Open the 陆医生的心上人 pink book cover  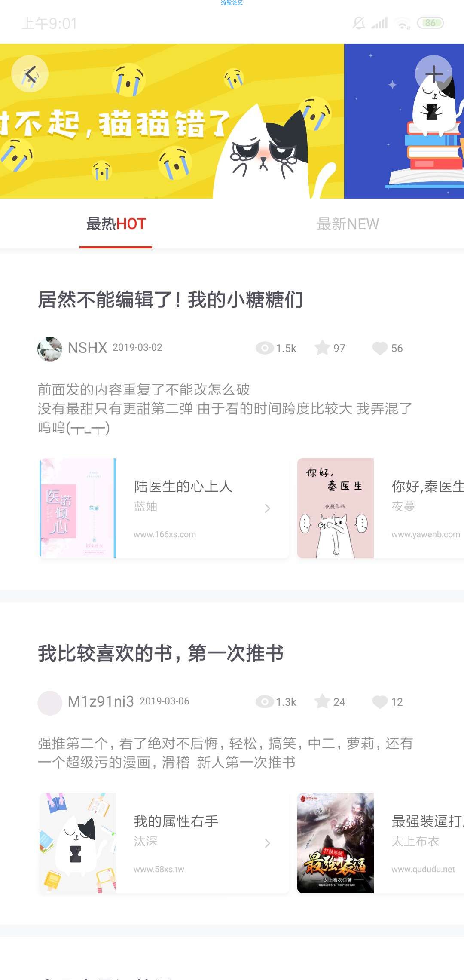click(78, 508)
